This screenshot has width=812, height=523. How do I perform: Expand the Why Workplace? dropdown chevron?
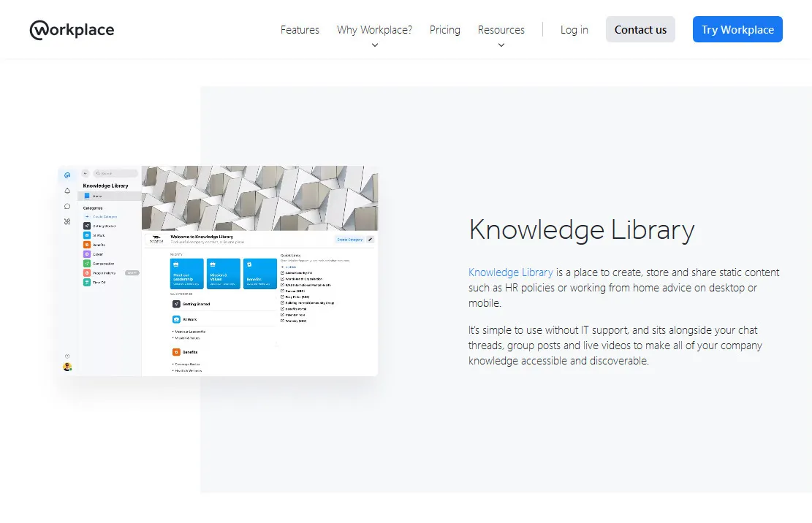pos(374,45)
